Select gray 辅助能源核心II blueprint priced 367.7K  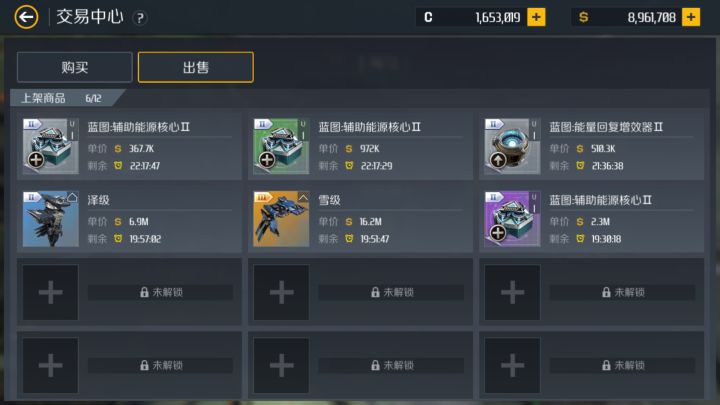51,146
